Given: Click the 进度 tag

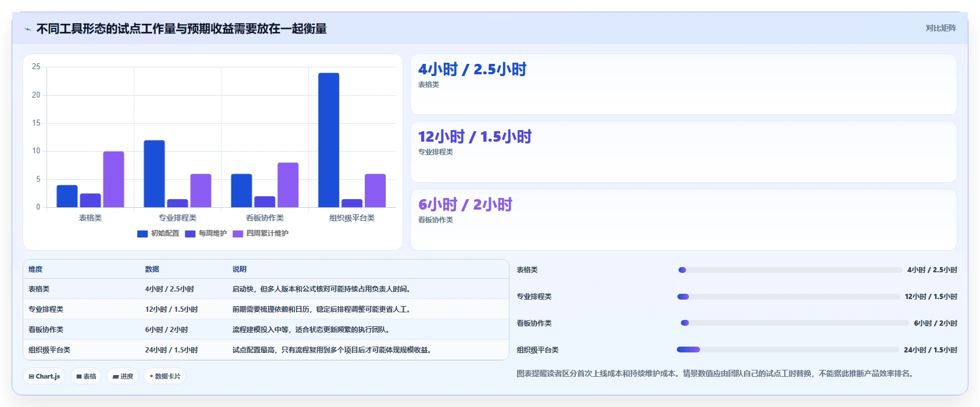Looking at the screenshot, I should (x=123, y=376).
